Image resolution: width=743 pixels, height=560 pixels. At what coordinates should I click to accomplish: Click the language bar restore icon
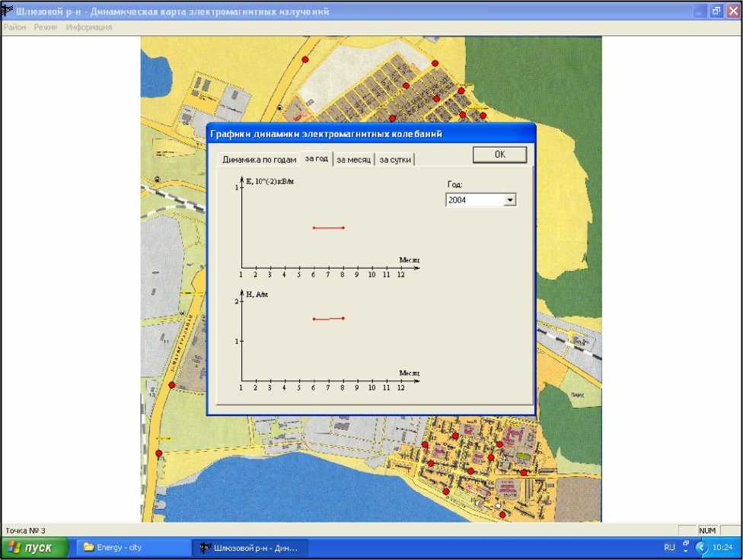click(x=685, y=543)
